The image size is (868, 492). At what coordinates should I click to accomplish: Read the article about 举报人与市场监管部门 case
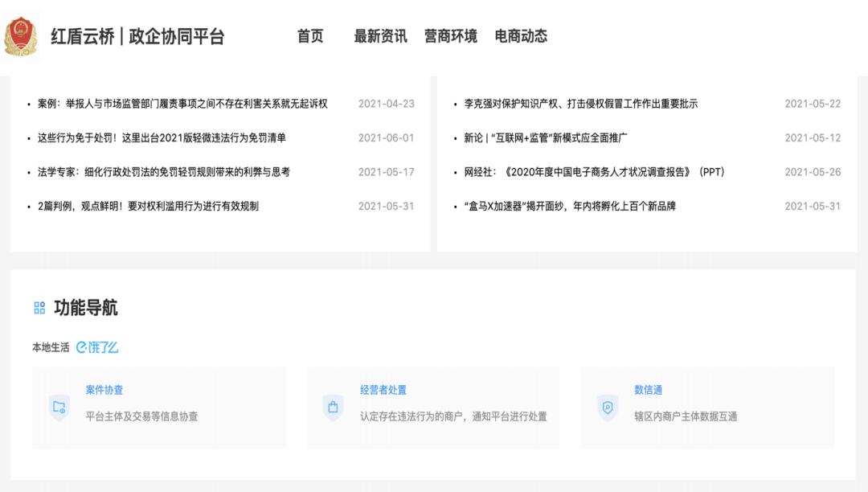click(182, 104)
